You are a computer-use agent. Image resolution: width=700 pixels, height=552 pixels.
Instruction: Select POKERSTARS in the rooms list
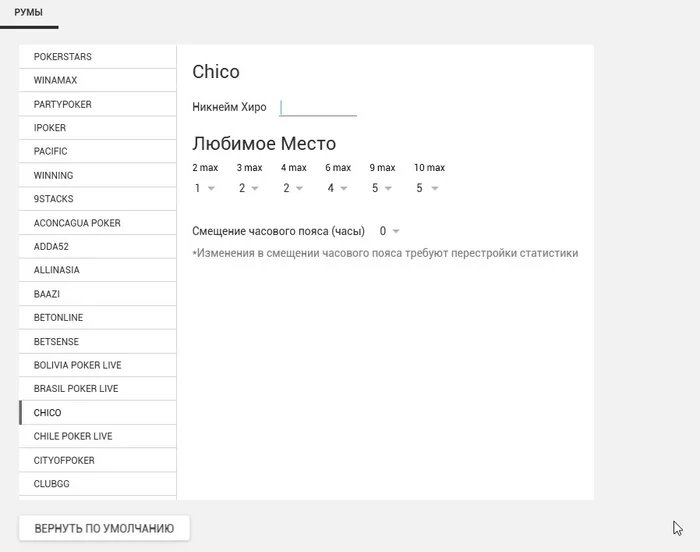click(x=98, y=57)
